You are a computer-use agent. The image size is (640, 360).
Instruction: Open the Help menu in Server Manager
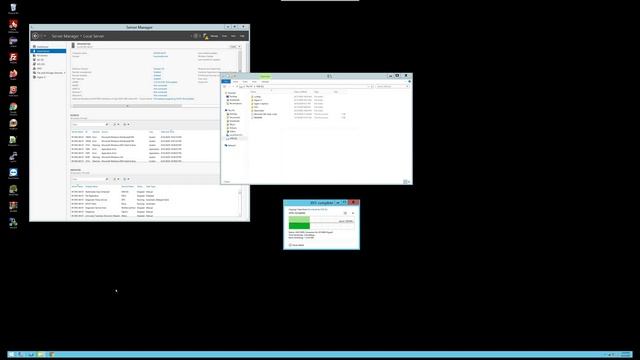point(242,36)
